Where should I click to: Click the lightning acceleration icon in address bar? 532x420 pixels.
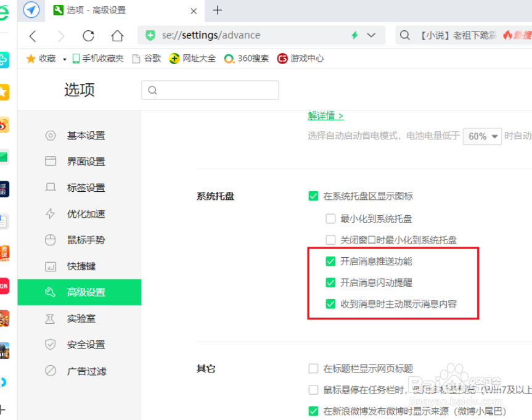354,36
